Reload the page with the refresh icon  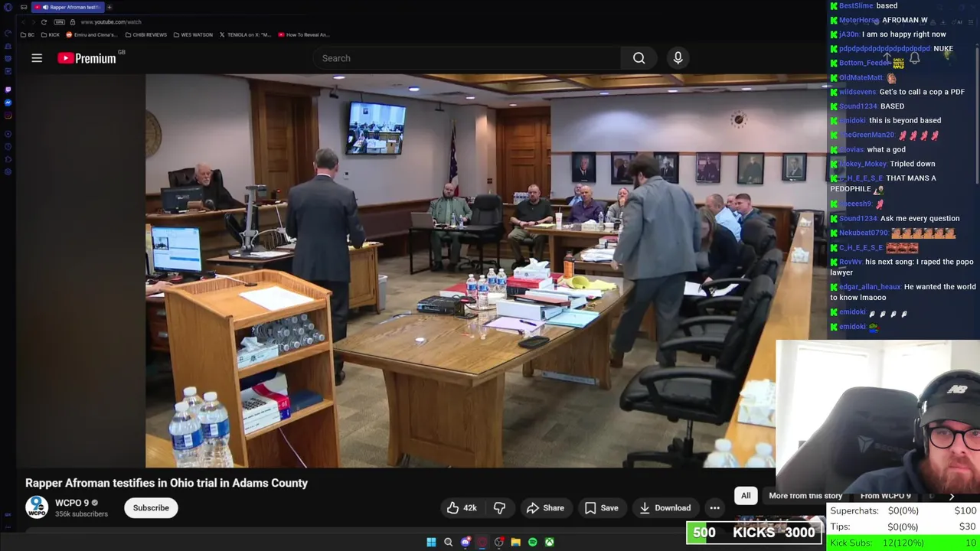44,22
